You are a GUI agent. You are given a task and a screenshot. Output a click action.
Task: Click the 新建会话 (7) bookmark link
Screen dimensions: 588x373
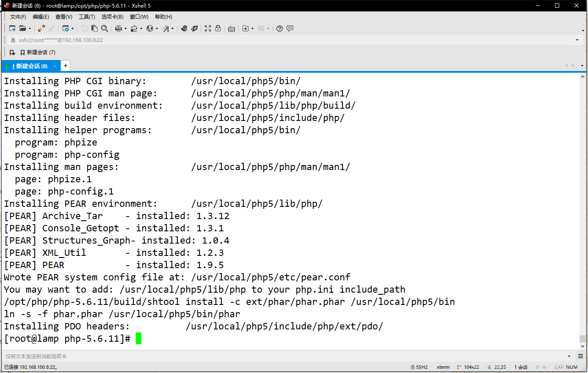coord(38,52)
